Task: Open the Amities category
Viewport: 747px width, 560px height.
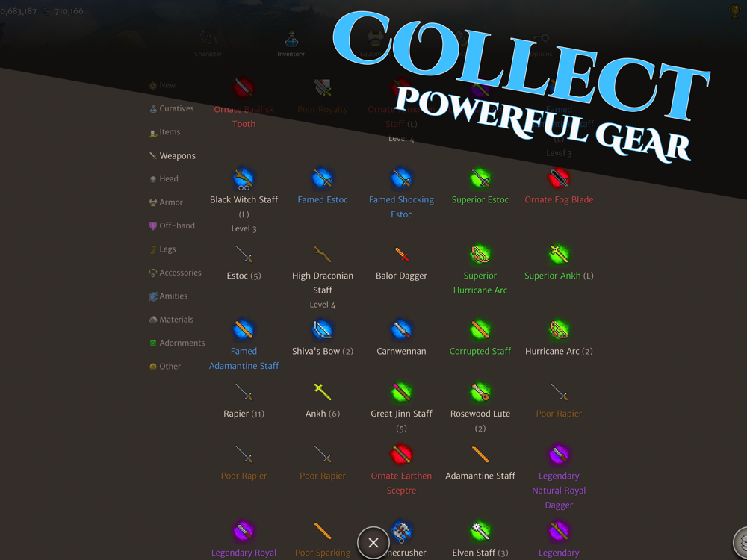Action: [x=168, y=296]
